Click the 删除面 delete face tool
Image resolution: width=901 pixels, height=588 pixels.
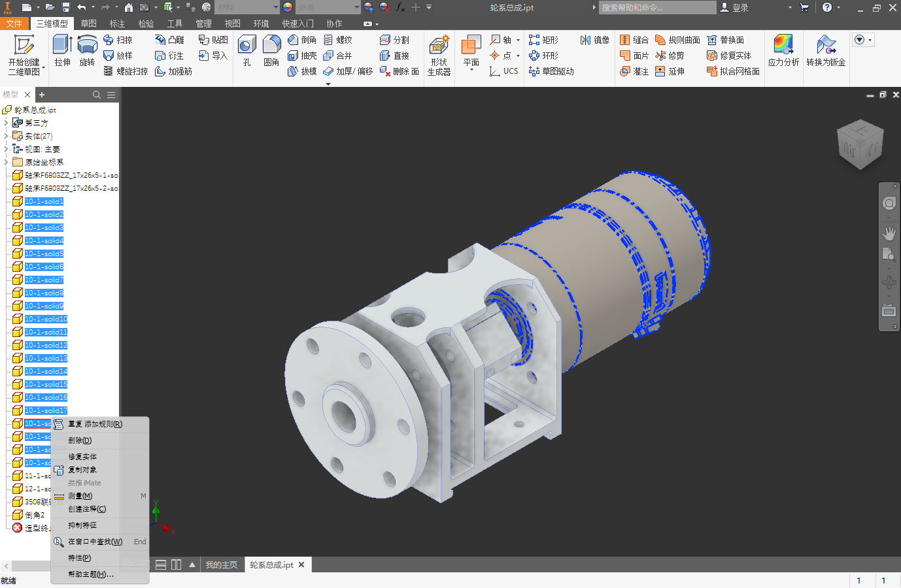(x=399, y=71)
